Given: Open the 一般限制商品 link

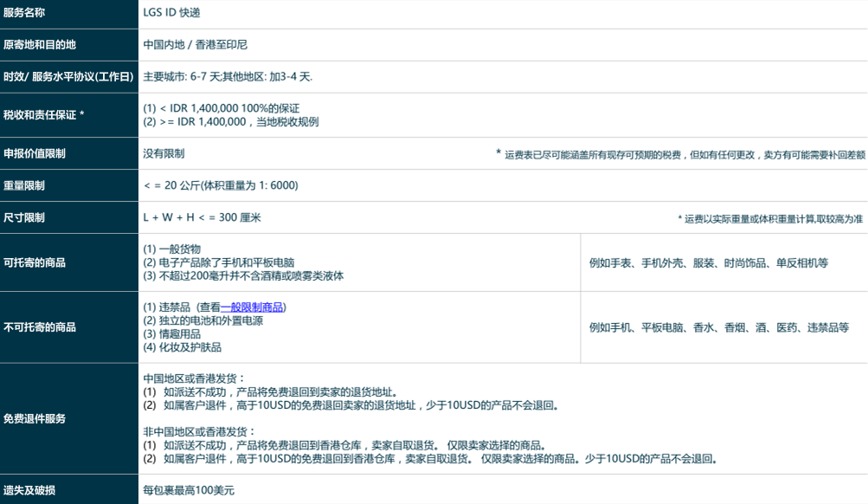Looking at the screenshot, I should click(x=252, y=307).
